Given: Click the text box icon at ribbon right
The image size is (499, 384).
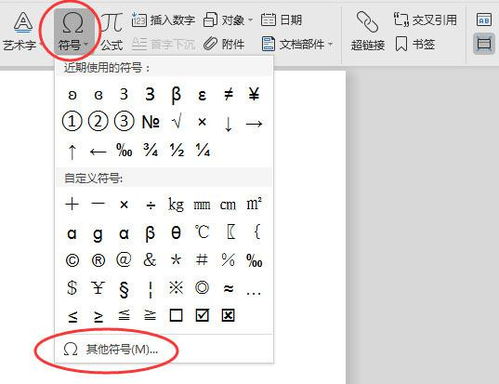Looking at the screenshot, I should pyautogui.click(x=484, y=20).
